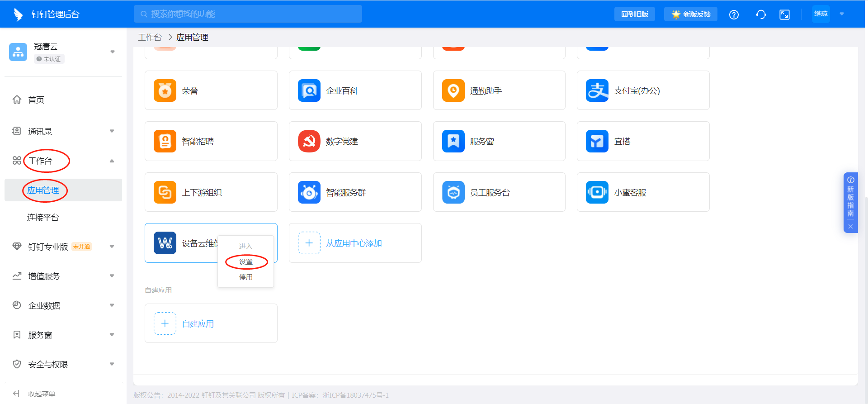This screenshot has height=404, width=868.
Task: Open the 小蜜客服 app icon
Action: pos(597,192)
